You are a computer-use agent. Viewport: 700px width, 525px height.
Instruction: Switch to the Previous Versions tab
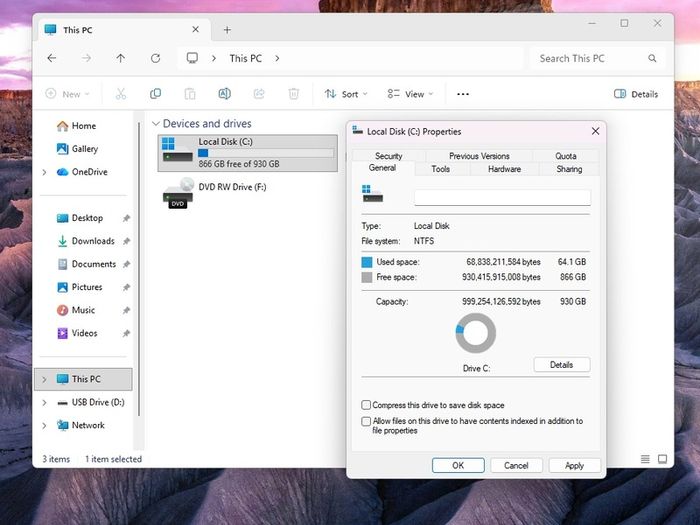pyautogui.click(x=479, y=156)
